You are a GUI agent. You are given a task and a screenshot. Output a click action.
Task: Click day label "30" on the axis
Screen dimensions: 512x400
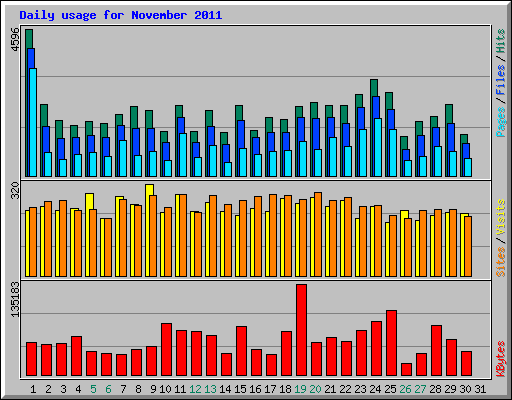tap(465, 389)
